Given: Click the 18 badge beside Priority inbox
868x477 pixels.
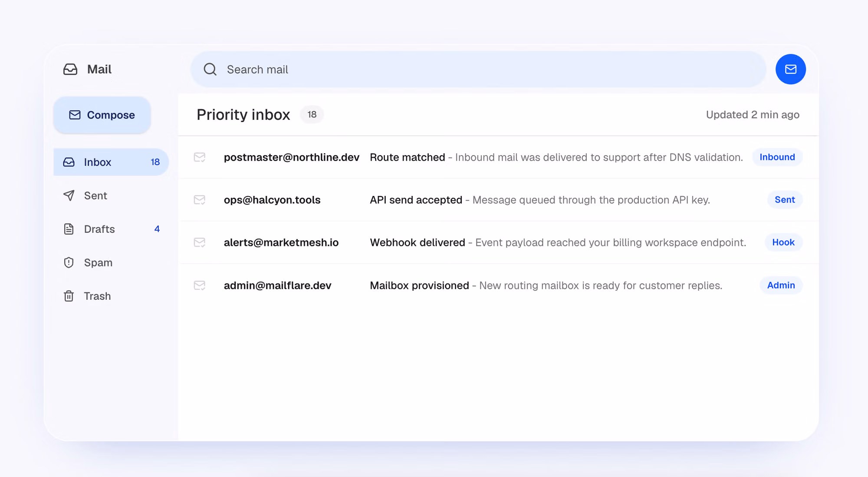Looking at the screenshot, I should [312, 115].
